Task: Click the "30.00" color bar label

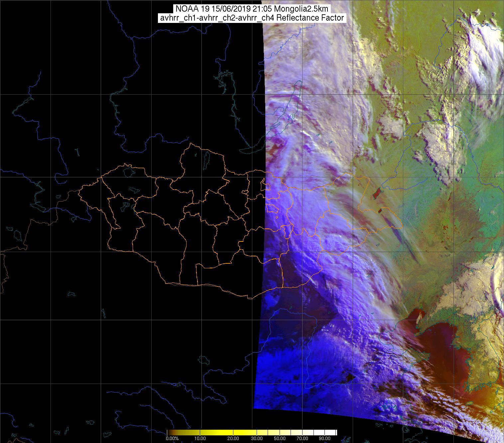Action: (x=256, y=438)
